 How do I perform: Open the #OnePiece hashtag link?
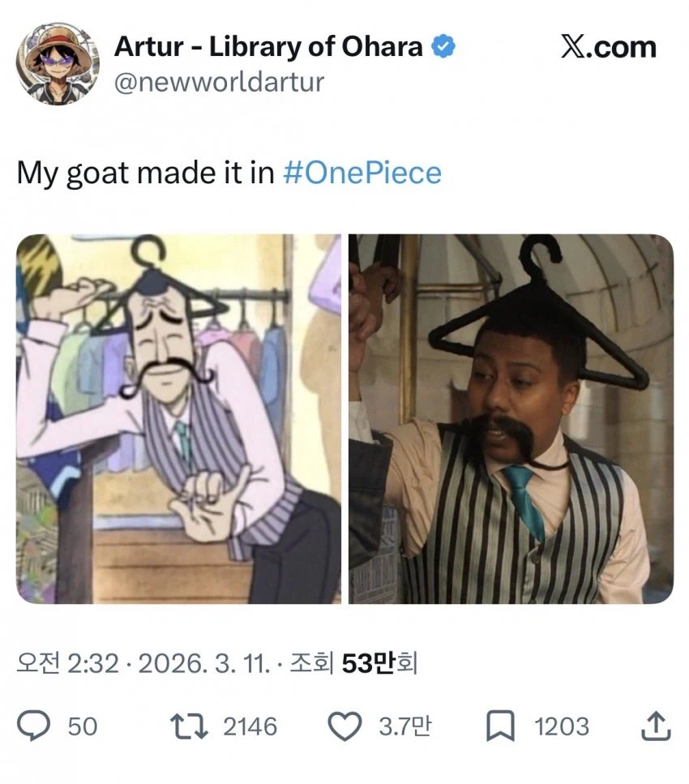click(362, 174)
